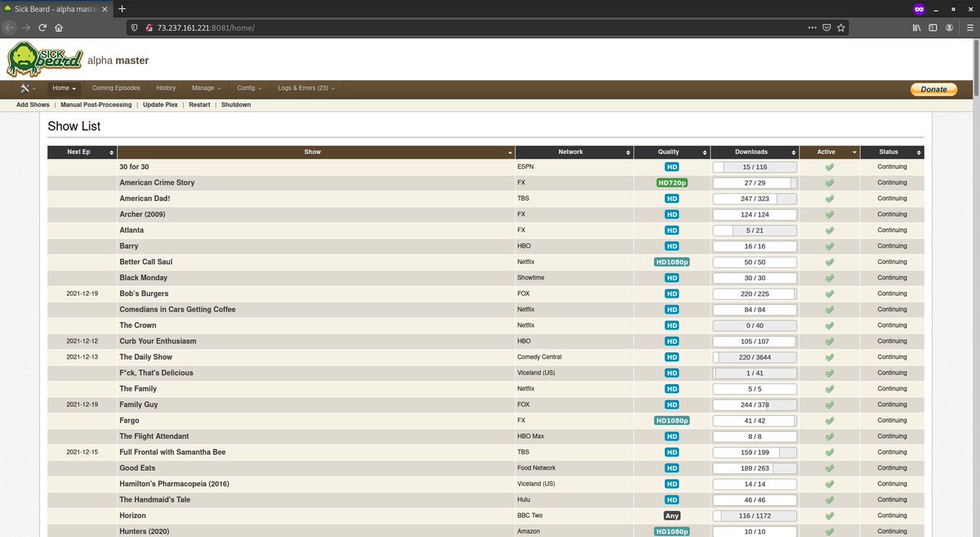Click the Shutdown submenu link
The image size is (980, 537).
coord(236,105)
